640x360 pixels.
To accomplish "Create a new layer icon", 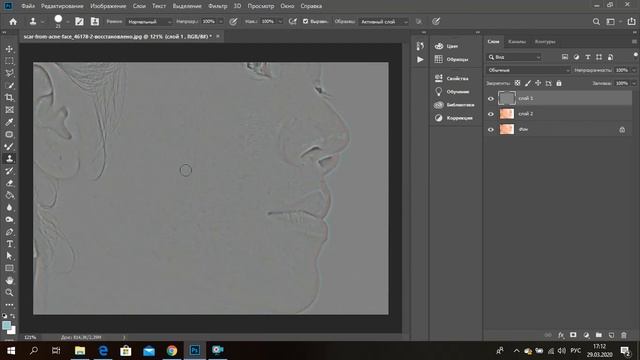I will click(611, 335).
